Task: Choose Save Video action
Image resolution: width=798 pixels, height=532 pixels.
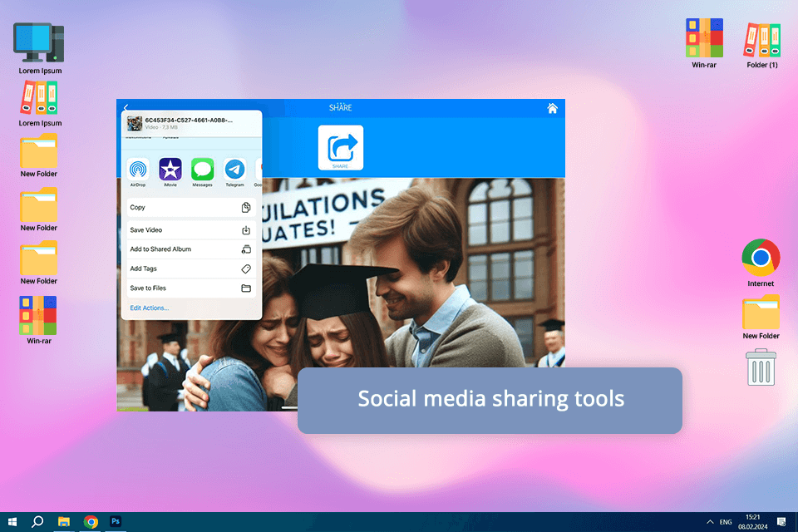Action: [x=191, y=230]
